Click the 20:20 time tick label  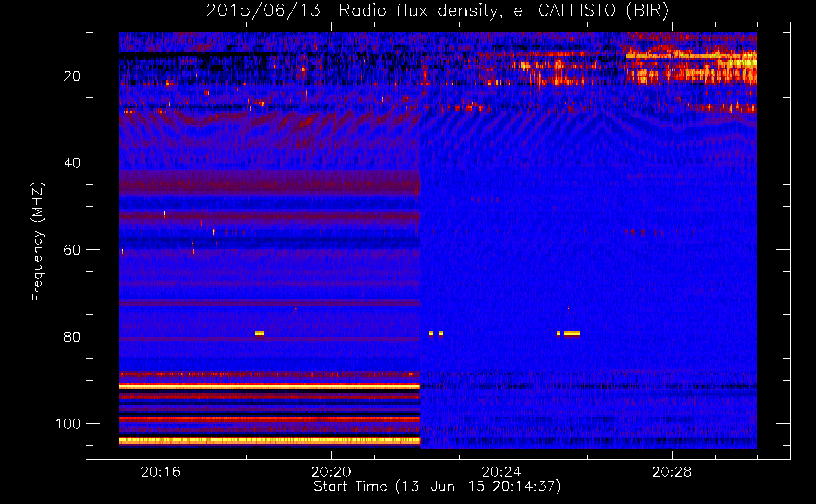(x=331, y=472)
